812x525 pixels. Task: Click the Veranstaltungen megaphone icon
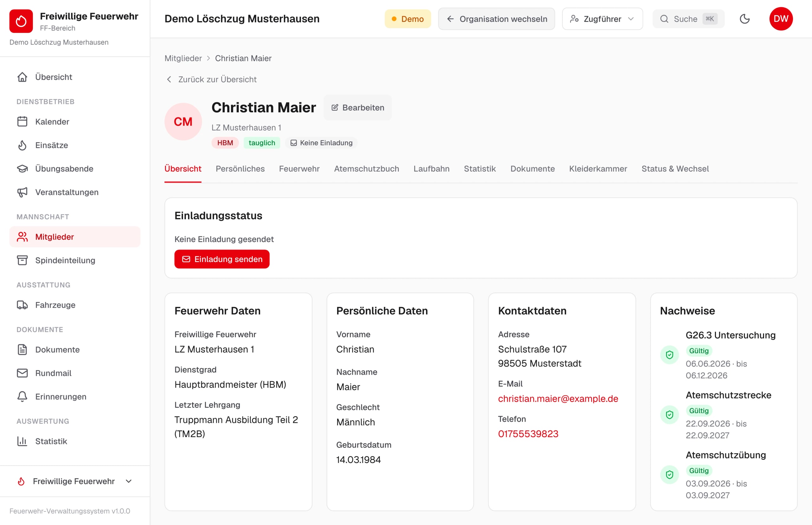[22, 192]
